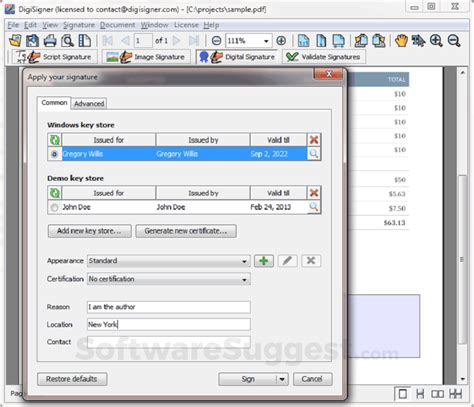Click the Print preview magnifier icon
The width and height of the screenshot is (474, 407).
67,41
